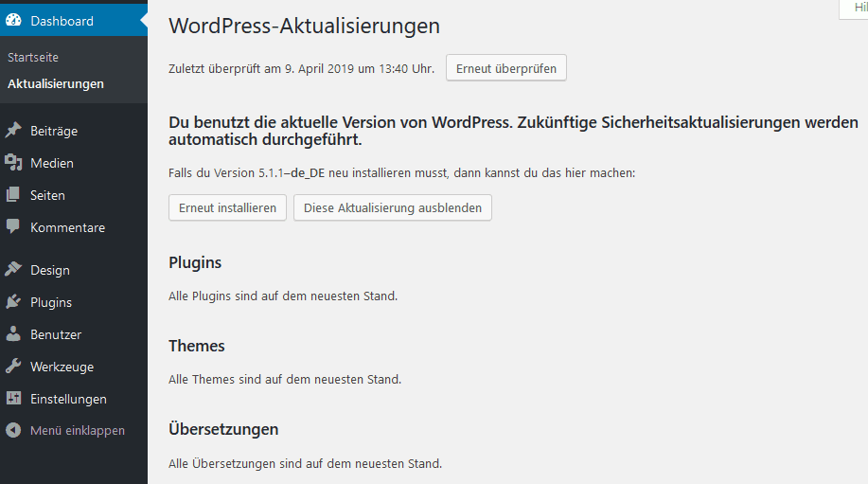Click the Menü einklappen arrow icon
868x484 pixels.
point(13,430)
